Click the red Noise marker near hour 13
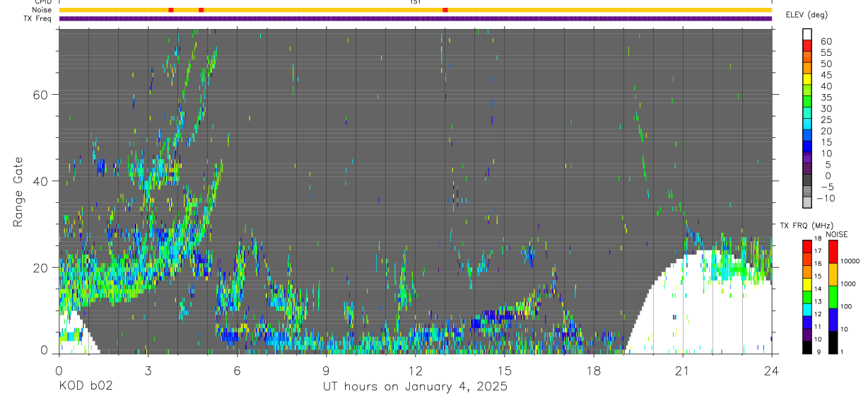 [445, 10]
